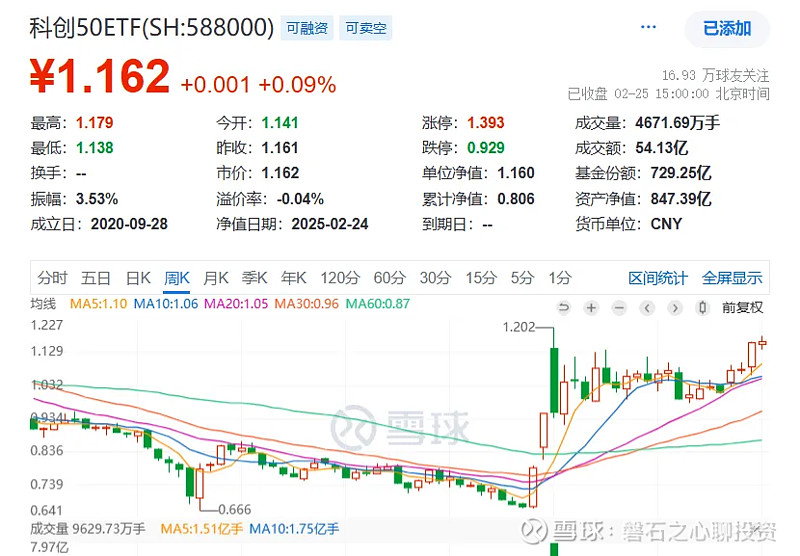Click the 成交量 value 4671.69万手
800x556 pixels.
coord(678,123)
